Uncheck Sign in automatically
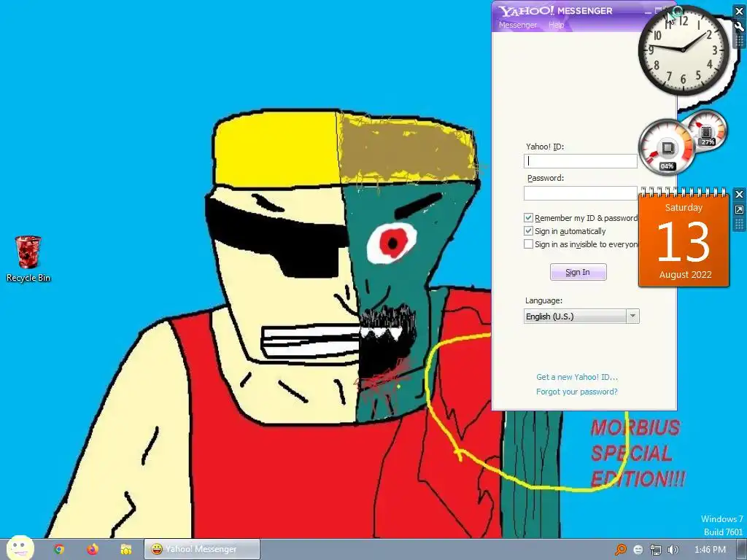 click(x=528, y=231)
